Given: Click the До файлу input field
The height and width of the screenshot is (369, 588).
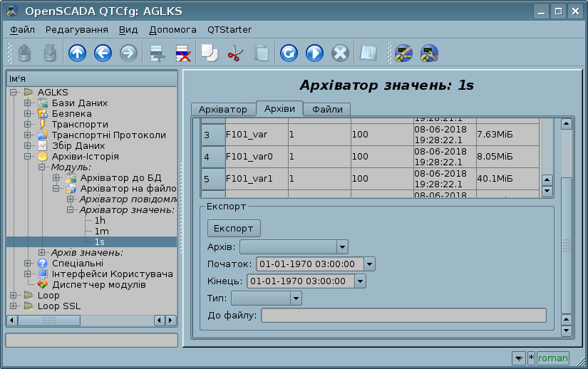Looking at the screenshot, I should coord(403,316).
